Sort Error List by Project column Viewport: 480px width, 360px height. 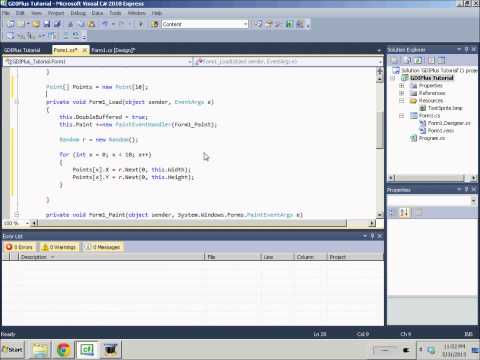click(x=355, y=257)
